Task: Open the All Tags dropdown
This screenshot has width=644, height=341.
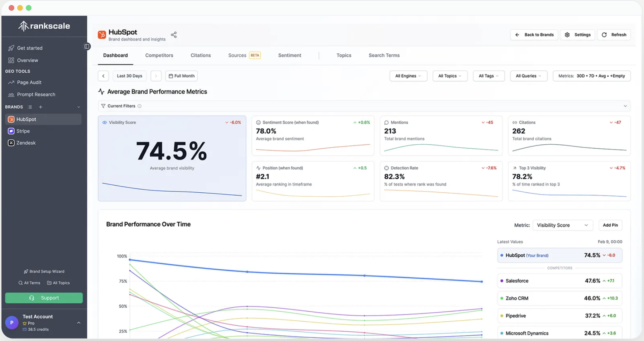Action: 489,76
